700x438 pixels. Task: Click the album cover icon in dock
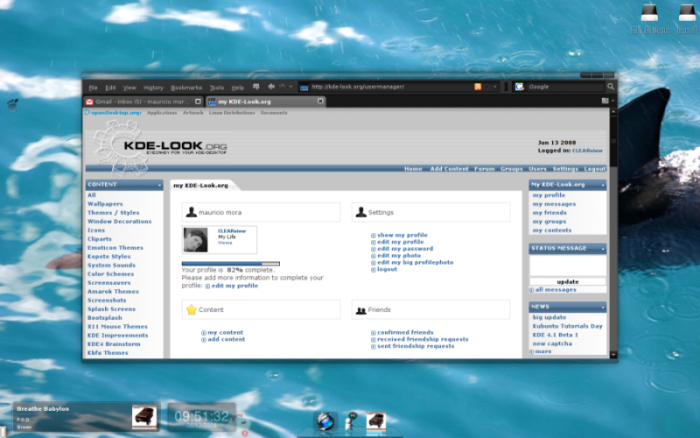376,421
